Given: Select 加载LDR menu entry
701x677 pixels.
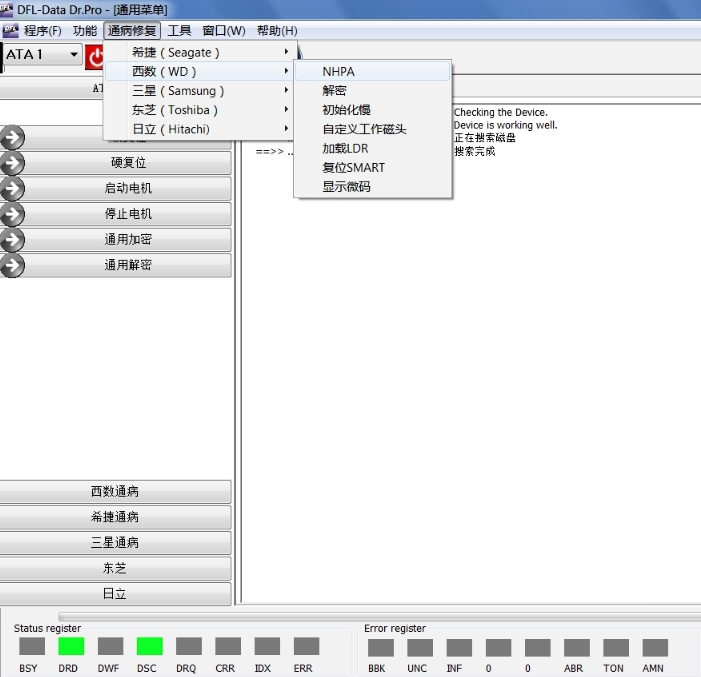Looking at the screenshot, I should (345, 148).
